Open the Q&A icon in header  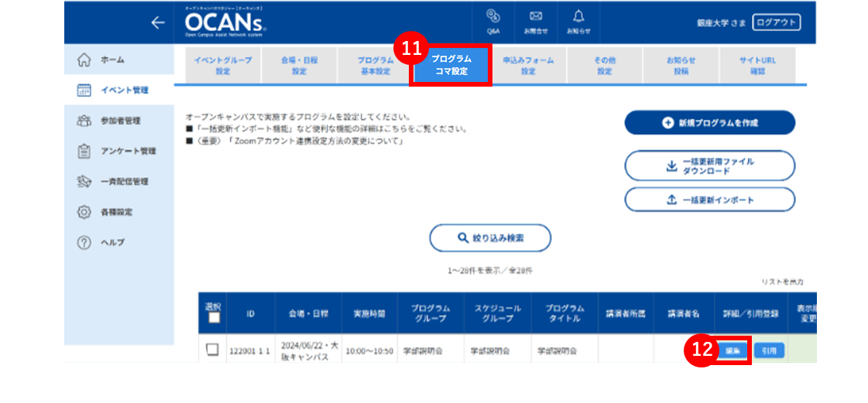(x=493, y=22)
